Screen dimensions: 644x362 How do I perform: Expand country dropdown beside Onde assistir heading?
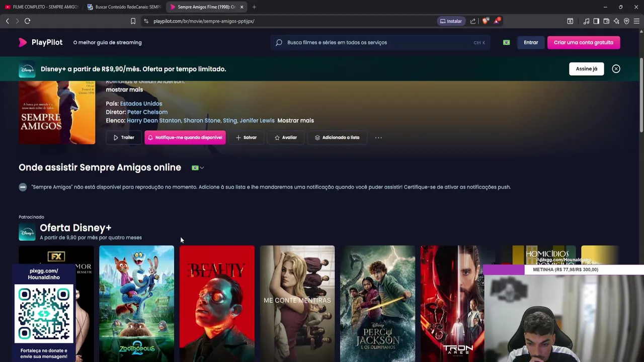[198, 168]
